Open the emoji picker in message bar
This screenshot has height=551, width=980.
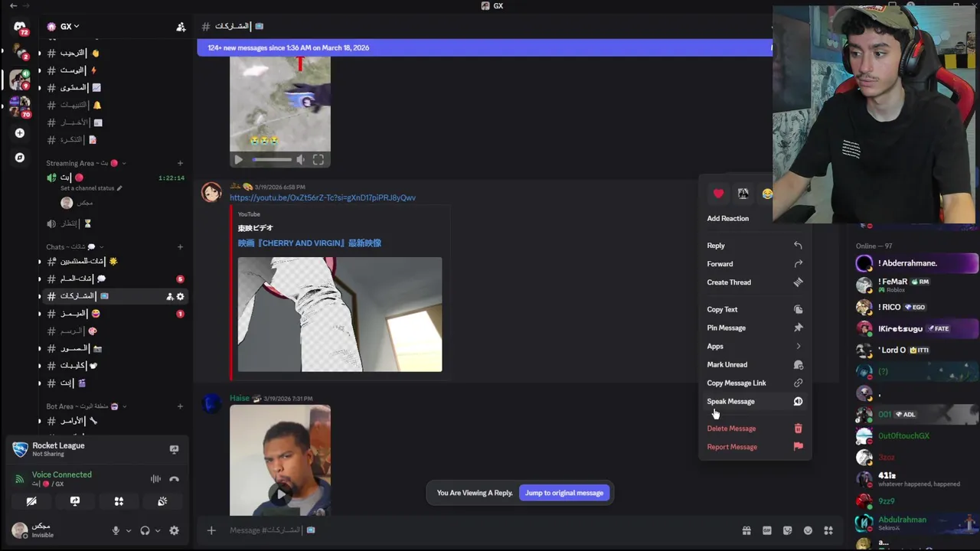tap(808, 530)
